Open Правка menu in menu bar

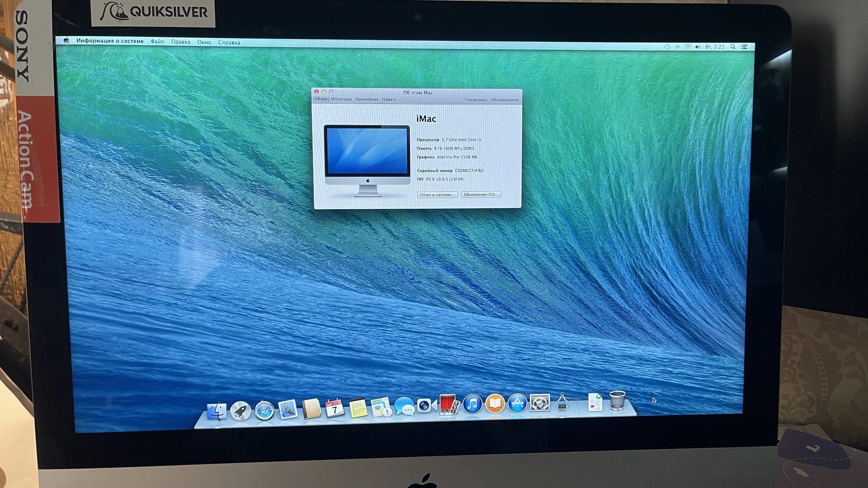pyautogui.click(x=180, y=42)
